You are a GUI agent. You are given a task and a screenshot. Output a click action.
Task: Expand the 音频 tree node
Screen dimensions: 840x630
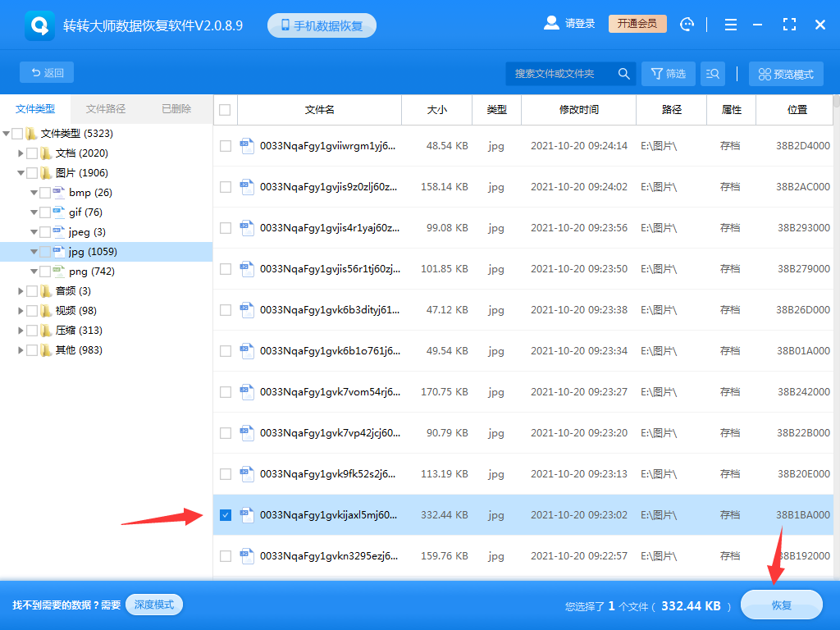pyautogui.click(x=21, y=291)
